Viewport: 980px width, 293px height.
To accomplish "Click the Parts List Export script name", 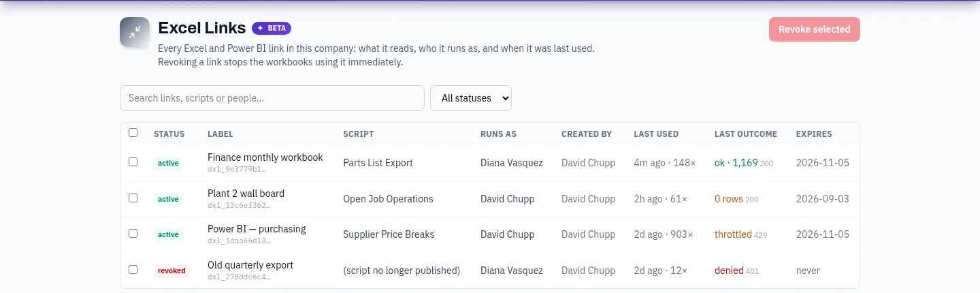I will pos(378,163).
